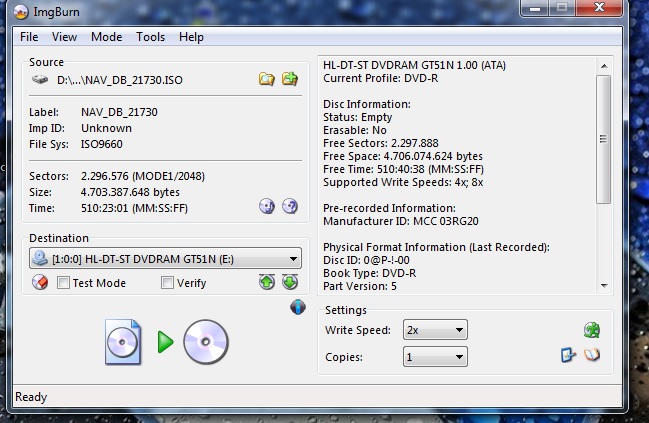
Task: Click the image information question mark icon
Action: pyautogui.click(x=290, y=206)
